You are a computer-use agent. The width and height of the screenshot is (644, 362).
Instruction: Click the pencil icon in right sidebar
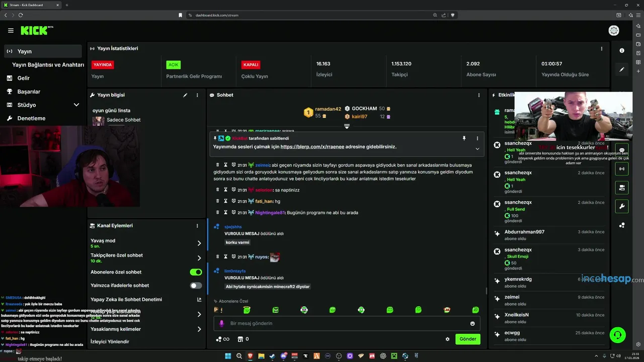tap(622, 69)
